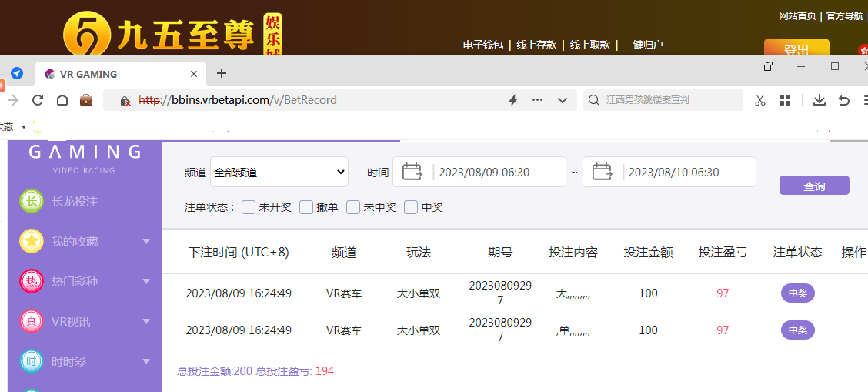The image size is (868, 392).
Task: Click the home icon in browser toolbar
Action: pyautogui.click(x=62, y=100)
